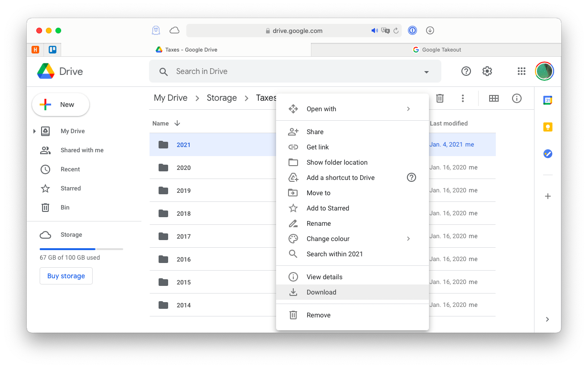Select Rename in the context menu
Screen dimensions: 588x368
coord(353,223)
